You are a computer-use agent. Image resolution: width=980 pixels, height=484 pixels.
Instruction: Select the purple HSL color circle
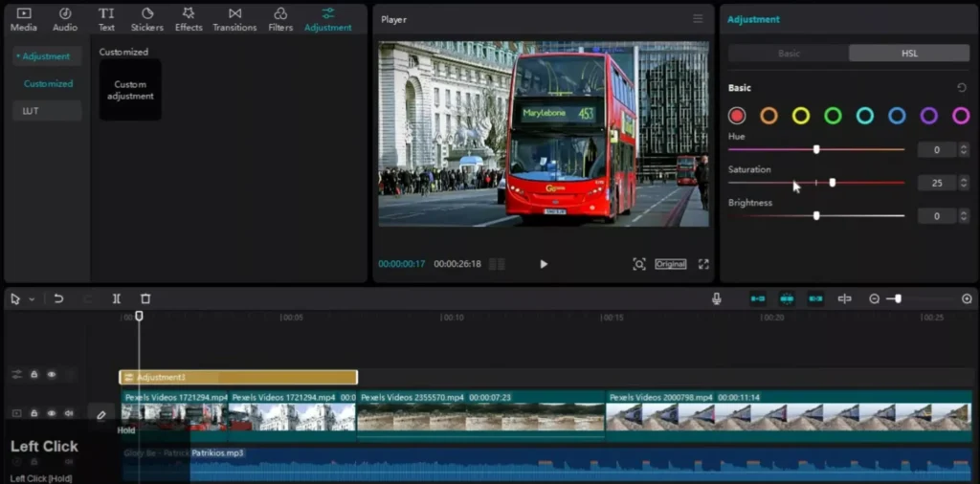(x=928, y=116)
